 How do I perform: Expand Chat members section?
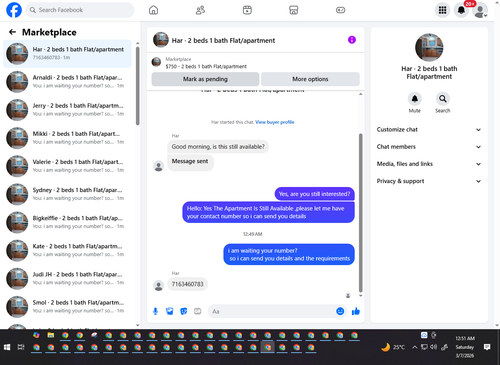tap(429, 147)
